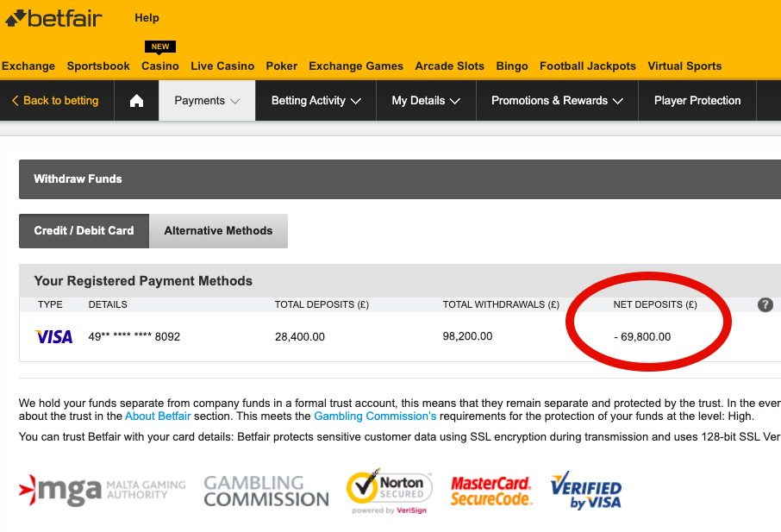
Task: Open the net deposits help question mark
Action: (765, 305)
